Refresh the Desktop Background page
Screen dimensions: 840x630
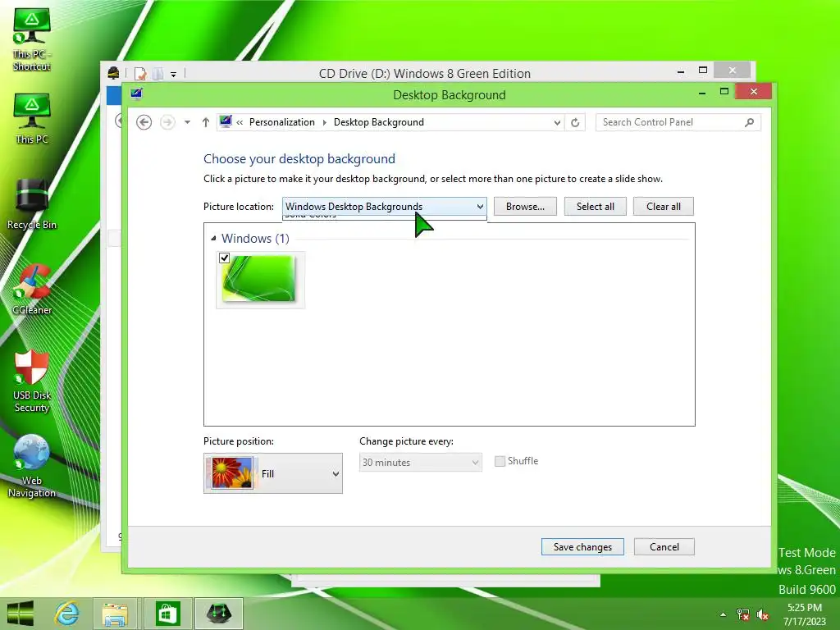pyautogui.click(x=575, y=122)
